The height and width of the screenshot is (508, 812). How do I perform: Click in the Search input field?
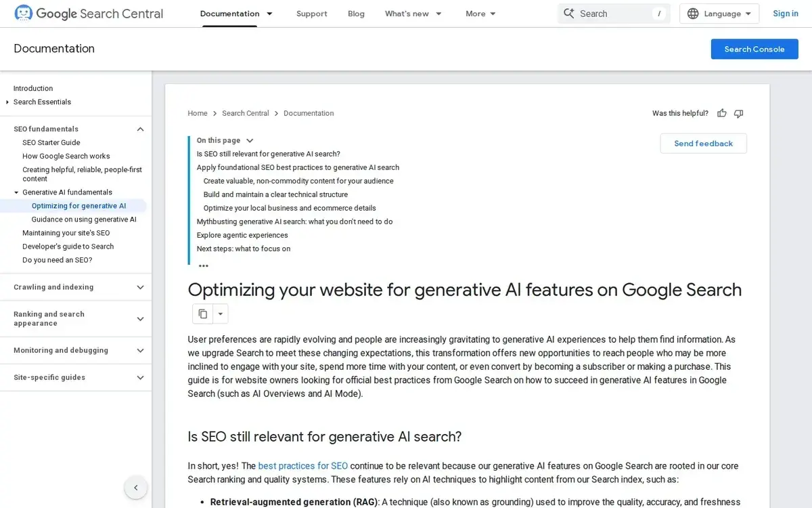(612, 14)
